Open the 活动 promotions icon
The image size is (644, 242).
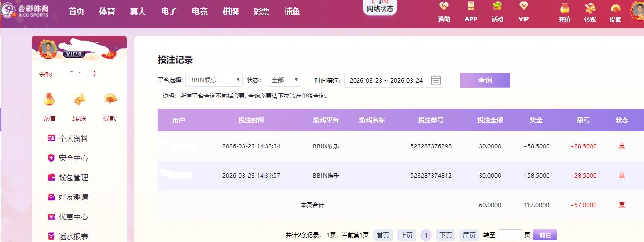pyautogui.click(x=497, y=6)
